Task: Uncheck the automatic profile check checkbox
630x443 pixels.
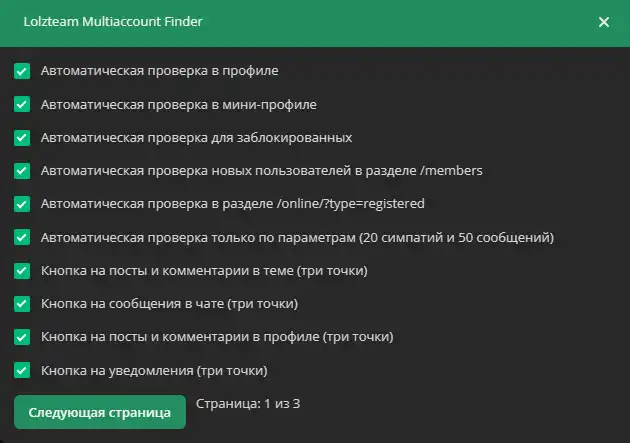Action: pos(22,71)
